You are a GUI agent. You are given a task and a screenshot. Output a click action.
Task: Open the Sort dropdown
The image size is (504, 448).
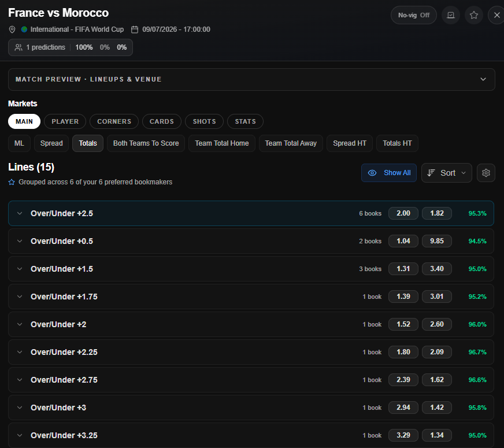coord(446,173)
